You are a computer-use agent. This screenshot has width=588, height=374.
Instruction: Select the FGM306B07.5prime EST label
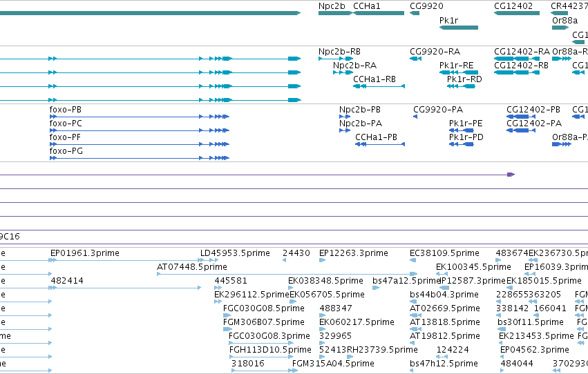tap(264, 322)
